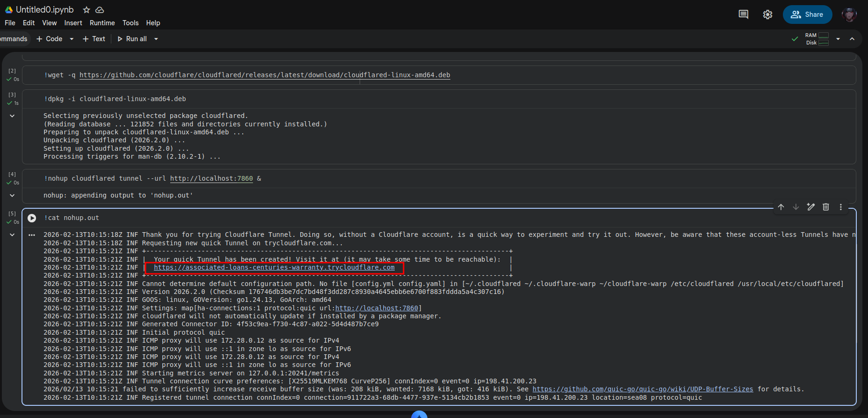
Task: Open the trycloudflare.com tunnel link
Action: coord(274,267)
